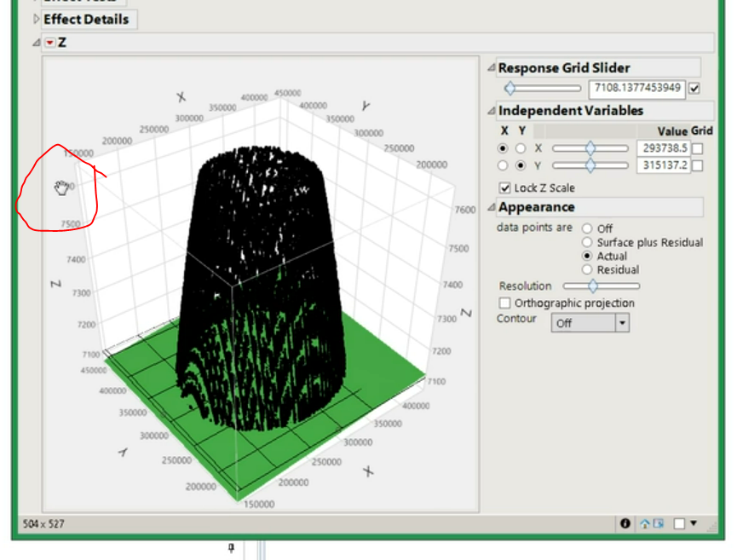Click the 'data points are' label
The width and height of the screenshot is (737, 560).
tap(534, 228)
